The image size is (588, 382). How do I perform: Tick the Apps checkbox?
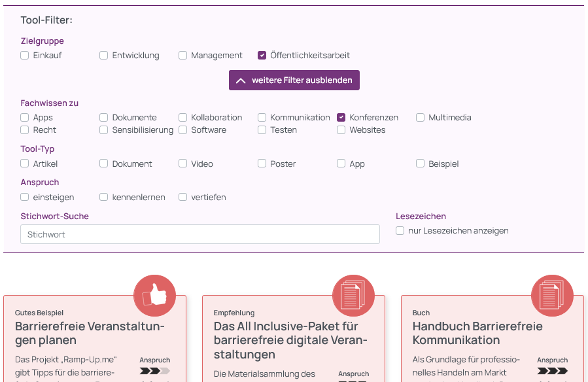click(25, 118)
